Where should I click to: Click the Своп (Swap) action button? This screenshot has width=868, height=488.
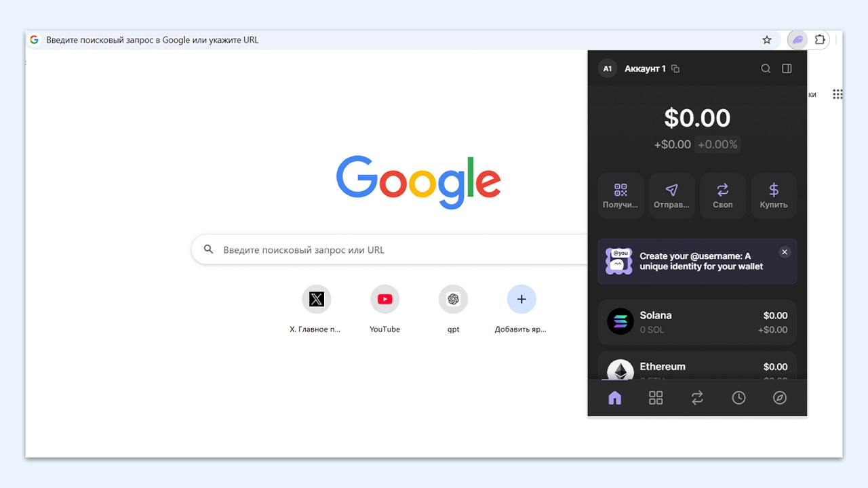723,196
